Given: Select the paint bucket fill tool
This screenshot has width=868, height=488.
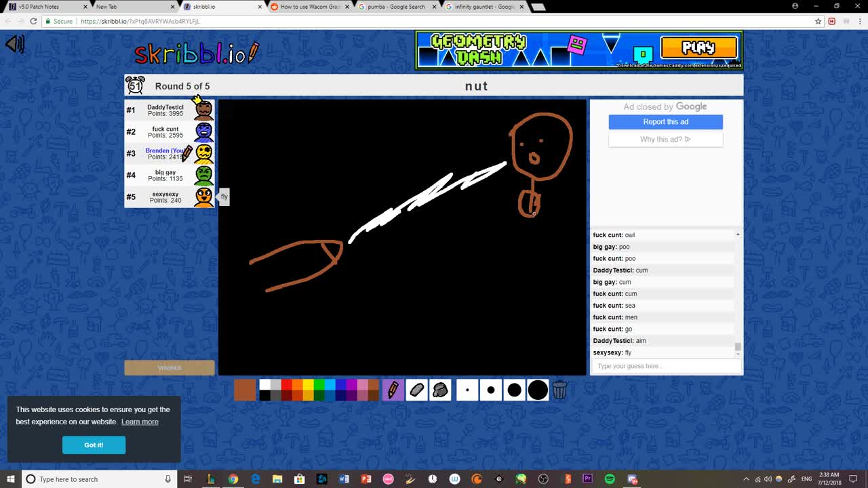Looking at the screenshot, I should [x=440, y=390].
